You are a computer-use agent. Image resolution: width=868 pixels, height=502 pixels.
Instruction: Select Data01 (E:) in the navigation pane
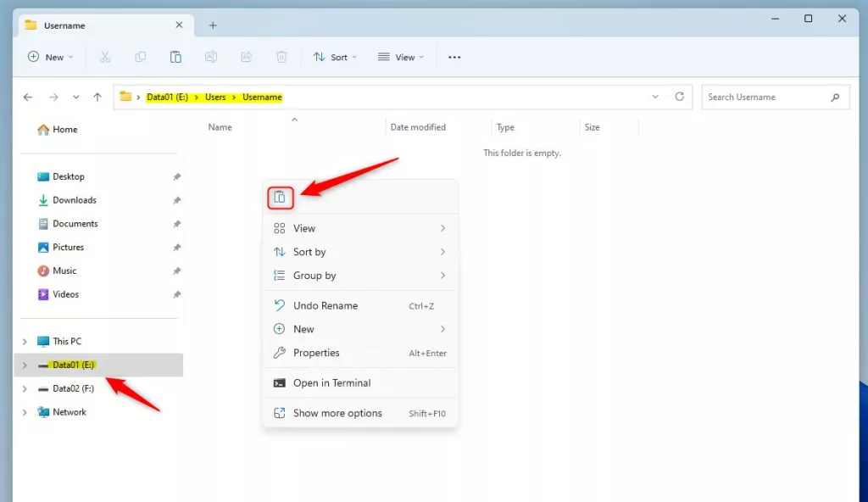[x=98, y=365]
